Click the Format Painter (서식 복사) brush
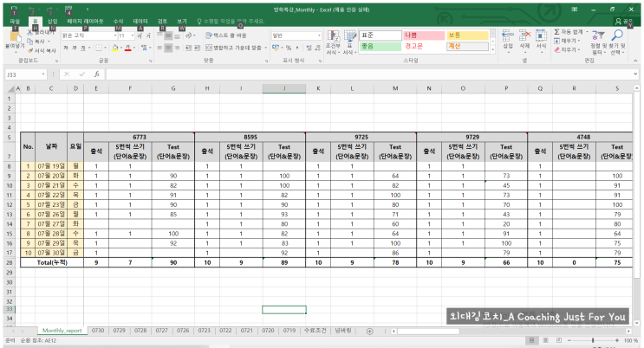This screenshot has width=644, height=348. (30, 50)
